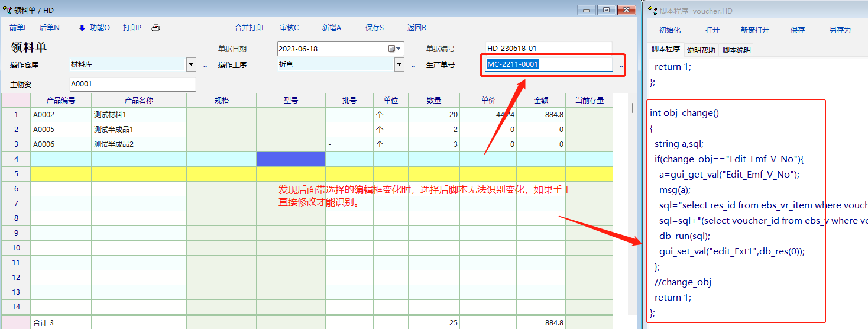The image size is (868, 329).
Task: Open the 脚本程序 tab
Action: [665, 50]
